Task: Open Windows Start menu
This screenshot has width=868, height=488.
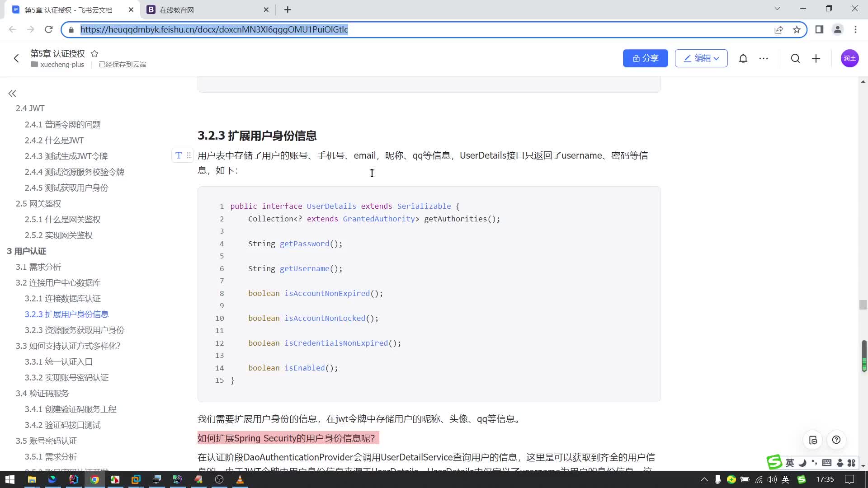Action: point(10,479)
